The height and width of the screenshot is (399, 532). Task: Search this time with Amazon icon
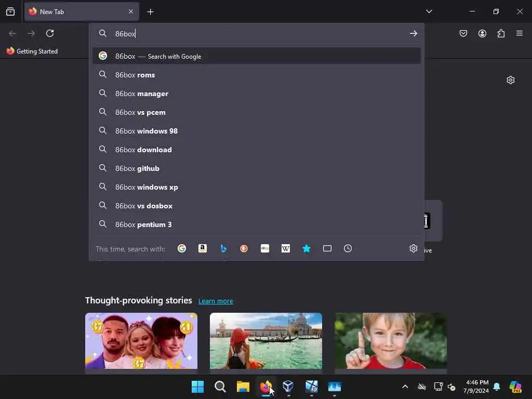pos(203,248)
